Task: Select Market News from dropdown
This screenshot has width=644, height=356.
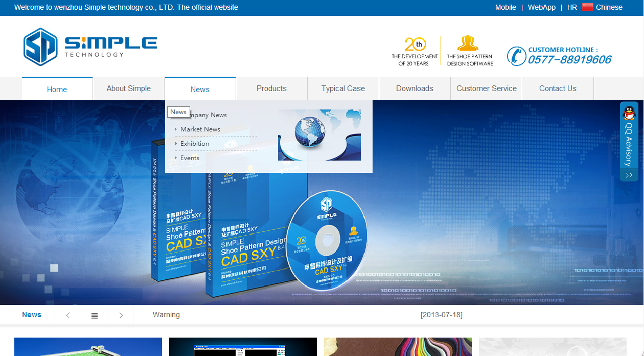Action: [x=200, y=129]
